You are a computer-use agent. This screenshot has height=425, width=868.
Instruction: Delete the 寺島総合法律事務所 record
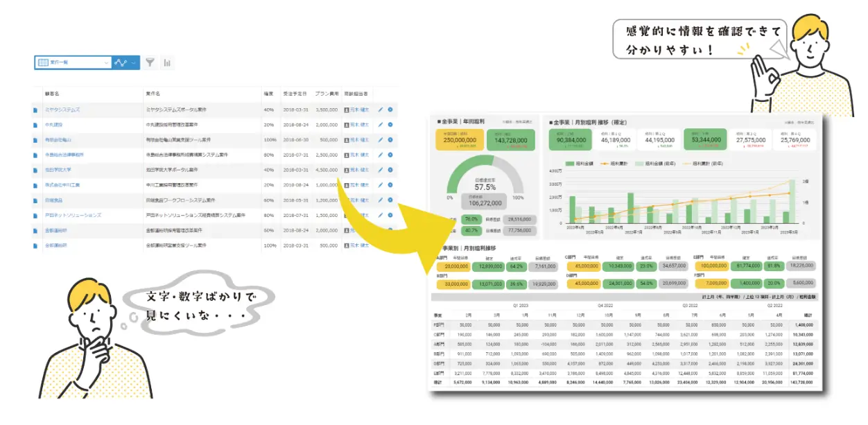(390, 155)
